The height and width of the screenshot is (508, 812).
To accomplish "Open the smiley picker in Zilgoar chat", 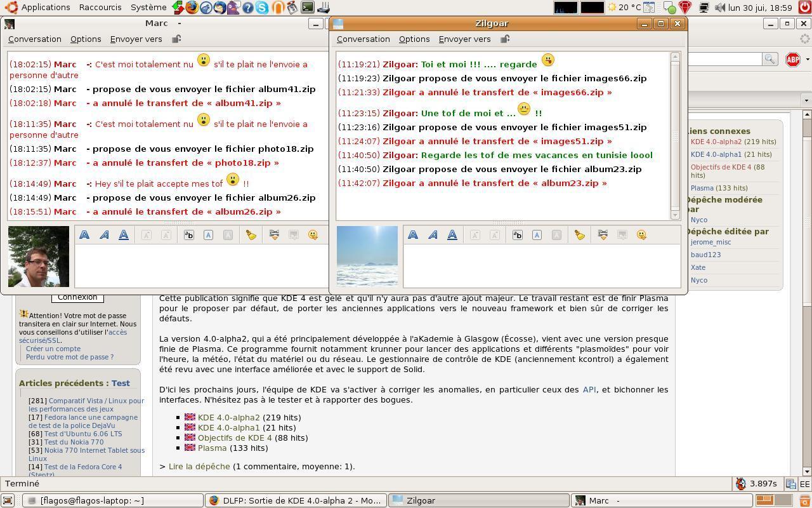I will 641,235.
